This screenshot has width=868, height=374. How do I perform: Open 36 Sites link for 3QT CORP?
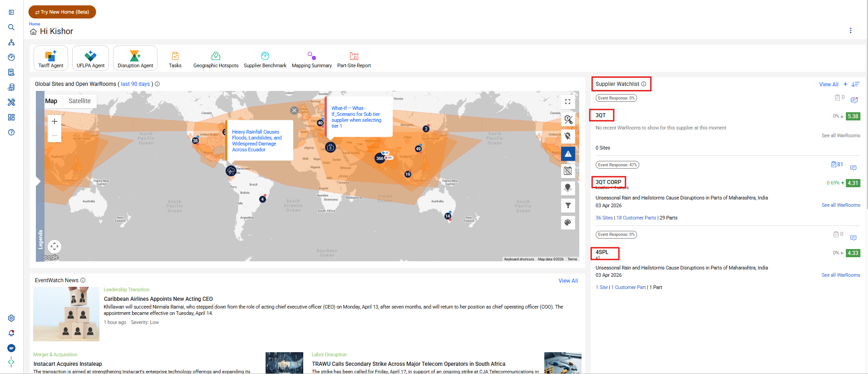point(604,218)
